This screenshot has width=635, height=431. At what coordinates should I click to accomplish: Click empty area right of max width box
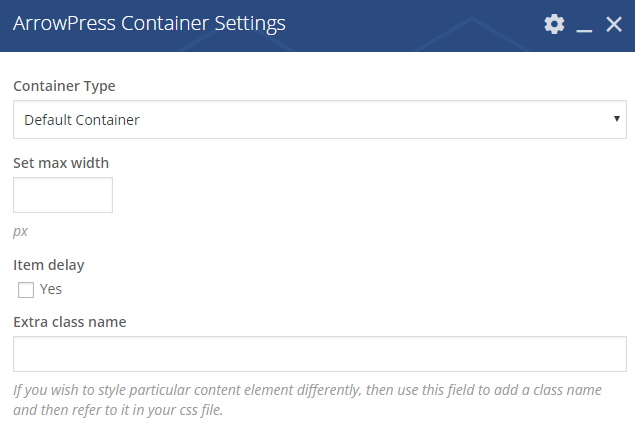pyautogui.click(x=364, y=195)
